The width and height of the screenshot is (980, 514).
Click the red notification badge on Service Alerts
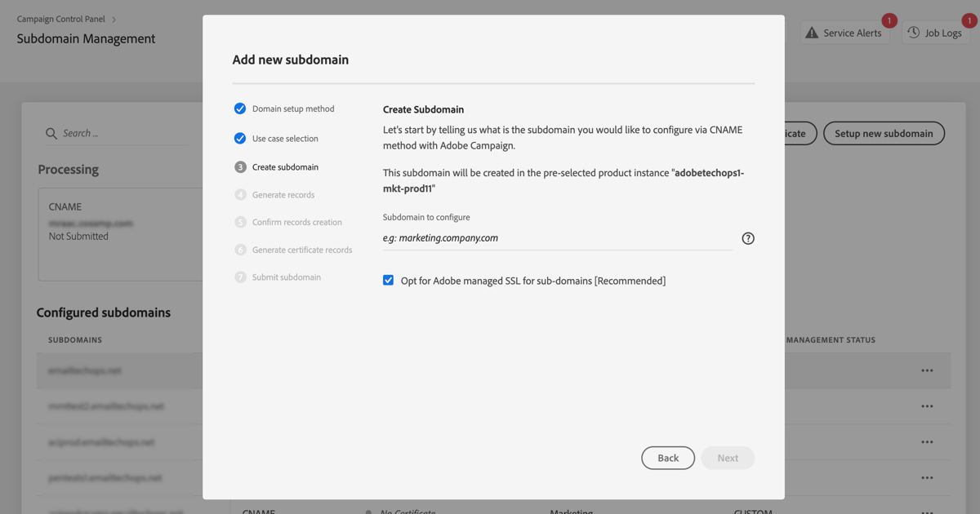[889, 20]
